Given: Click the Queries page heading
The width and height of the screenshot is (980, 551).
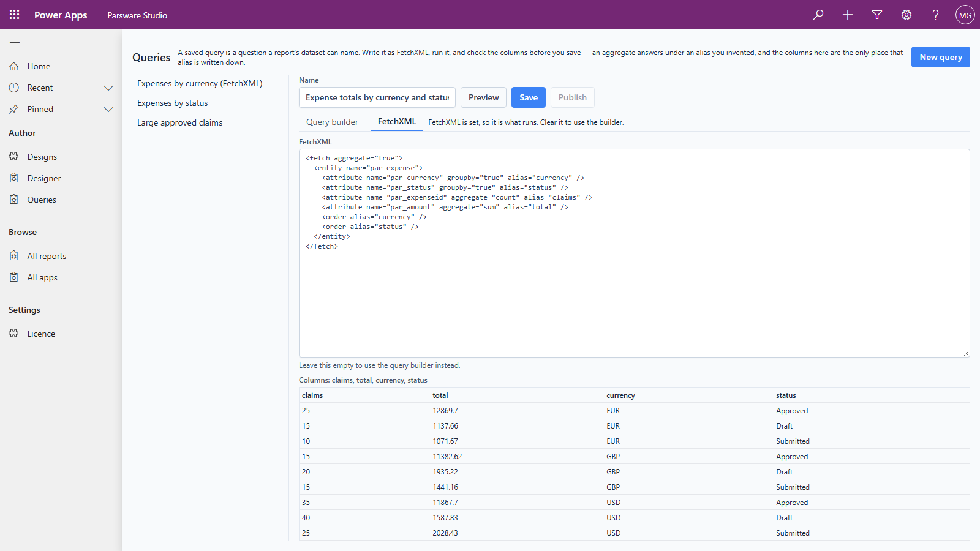Looking at the screenshot, I should click(x=151, y=58).
